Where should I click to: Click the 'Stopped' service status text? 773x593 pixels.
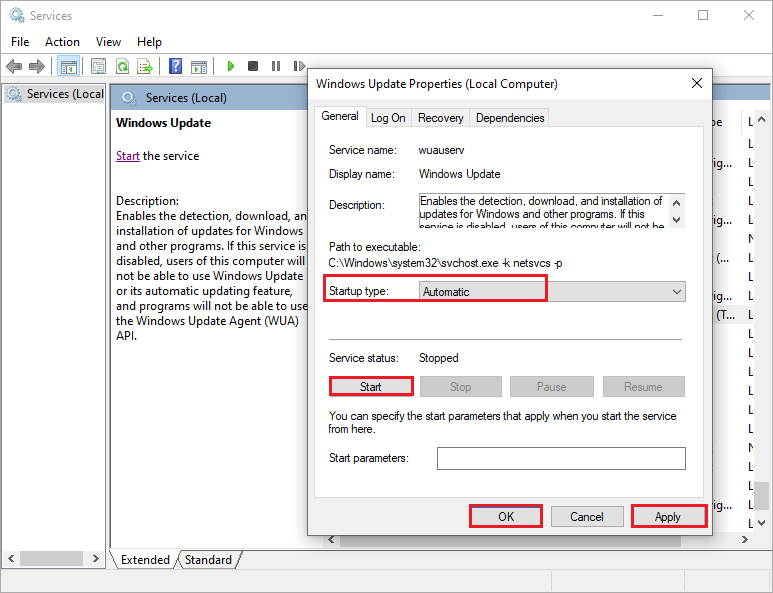coord(439,358)
